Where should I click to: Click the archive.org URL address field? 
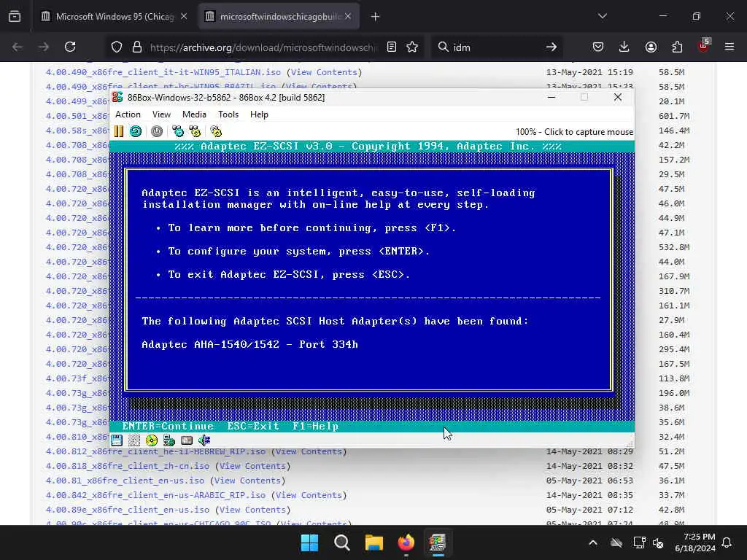pos(264,47)
